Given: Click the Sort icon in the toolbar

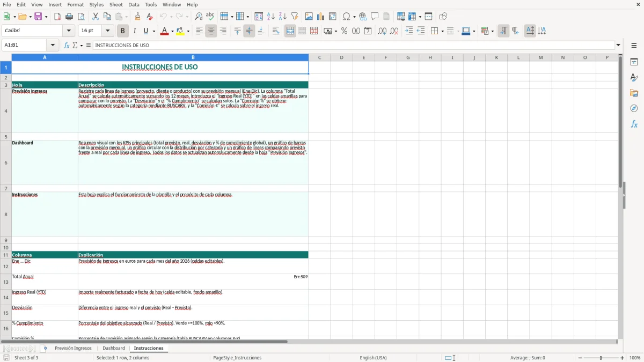Looking at the screenshot, I should (x=259, y=17).
